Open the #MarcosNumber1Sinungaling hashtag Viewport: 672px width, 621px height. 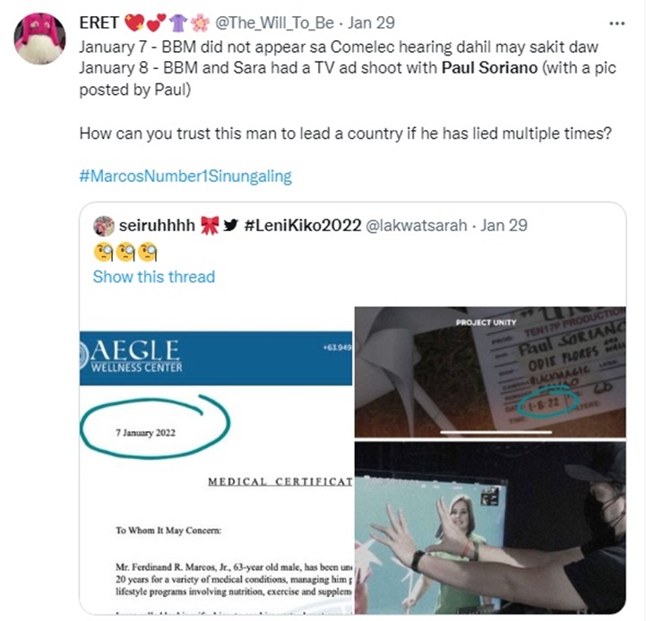click(185, 177)
